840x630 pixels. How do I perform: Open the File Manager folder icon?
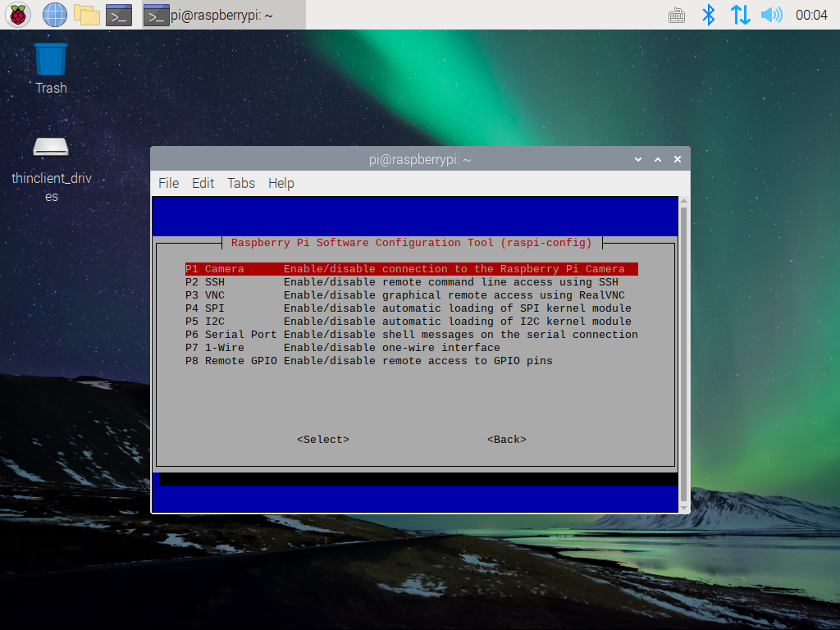pyautogui.click(x=87, y=15)
